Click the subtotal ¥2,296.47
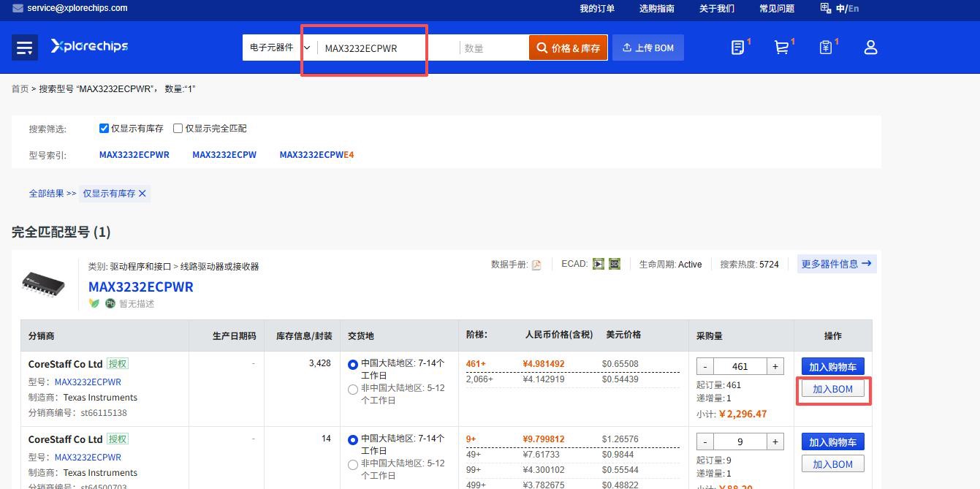Screen dimensions: 980x489 tap(743, 414)
